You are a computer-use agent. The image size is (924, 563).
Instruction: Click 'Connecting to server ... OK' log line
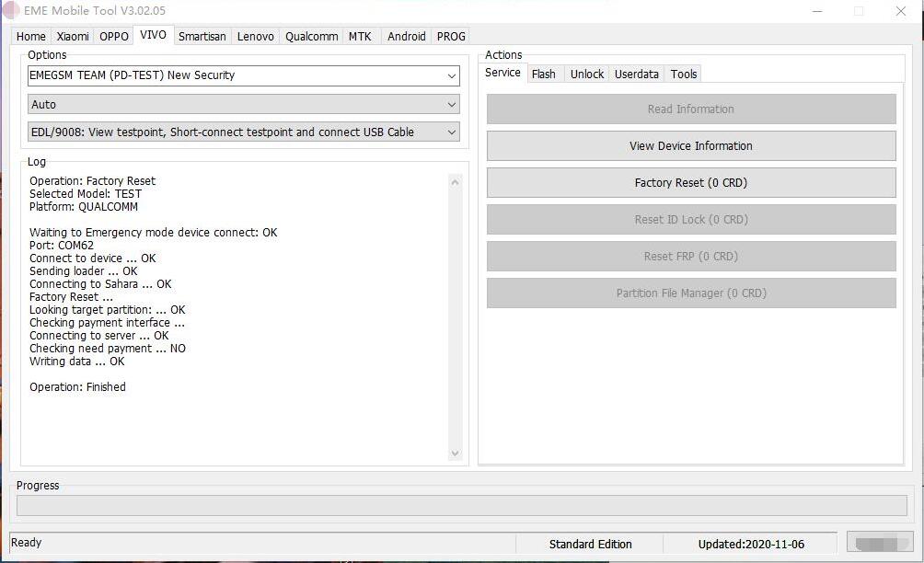tap(99, 336)
